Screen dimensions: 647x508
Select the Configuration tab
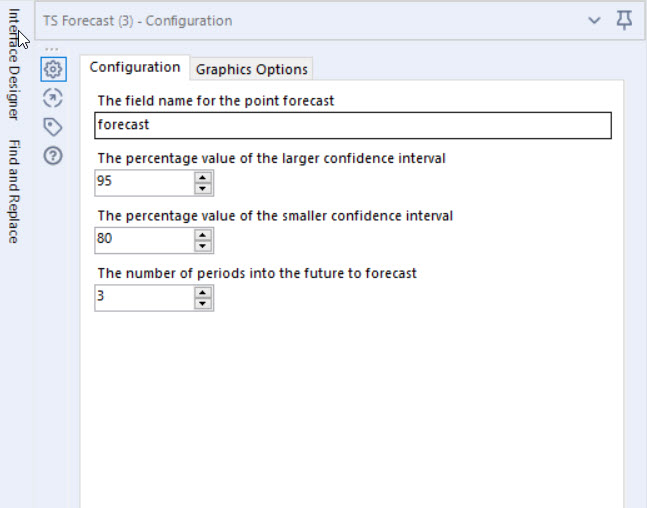pos(135,67)
